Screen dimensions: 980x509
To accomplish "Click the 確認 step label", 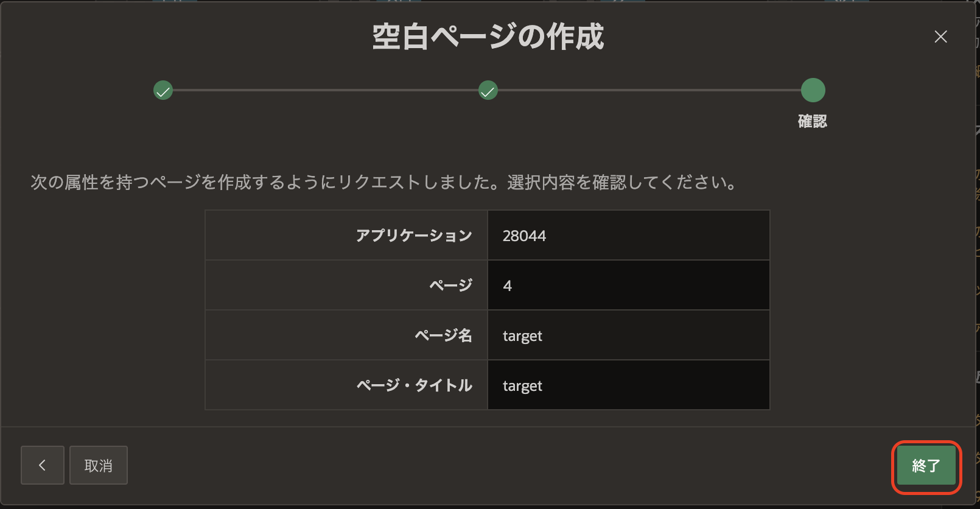I will pyautogui.click(x=813, y=121).
